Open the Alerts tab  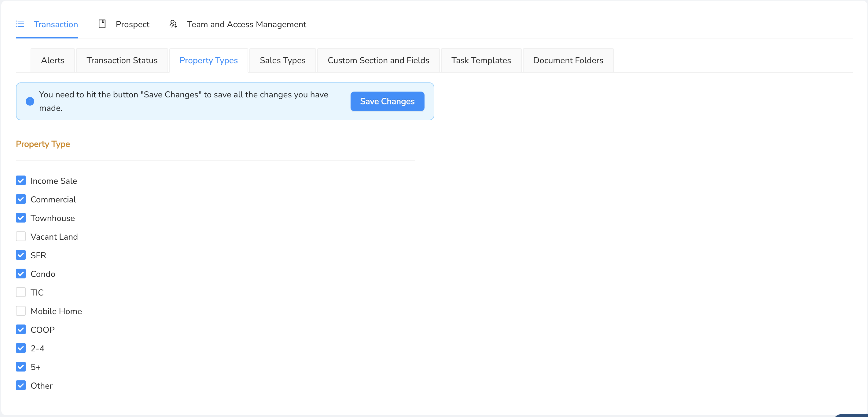53,60
